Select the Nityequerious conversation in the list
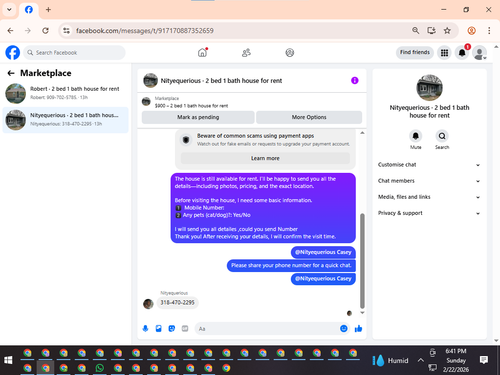500x375 pixels. [x=65, y=120]
